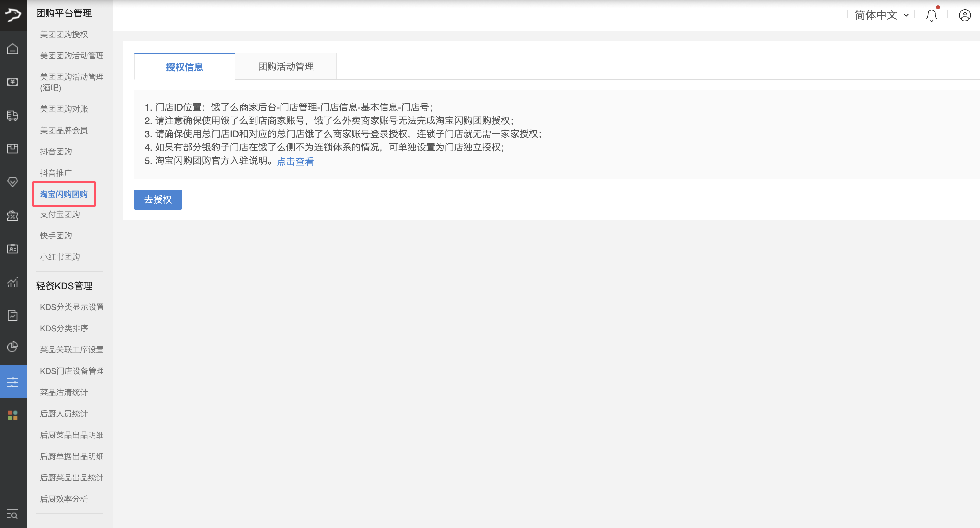Select 支付宝团购 menu item
The image size is (980, 528).
[x=60, y=214]
